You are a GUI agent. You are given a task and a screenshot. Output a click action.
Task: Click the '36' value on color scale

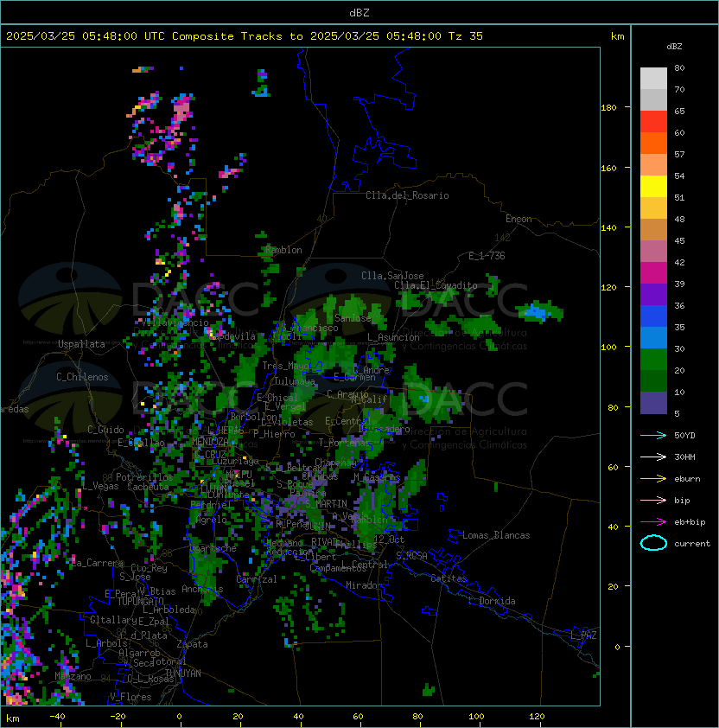[x=679, y=306]
